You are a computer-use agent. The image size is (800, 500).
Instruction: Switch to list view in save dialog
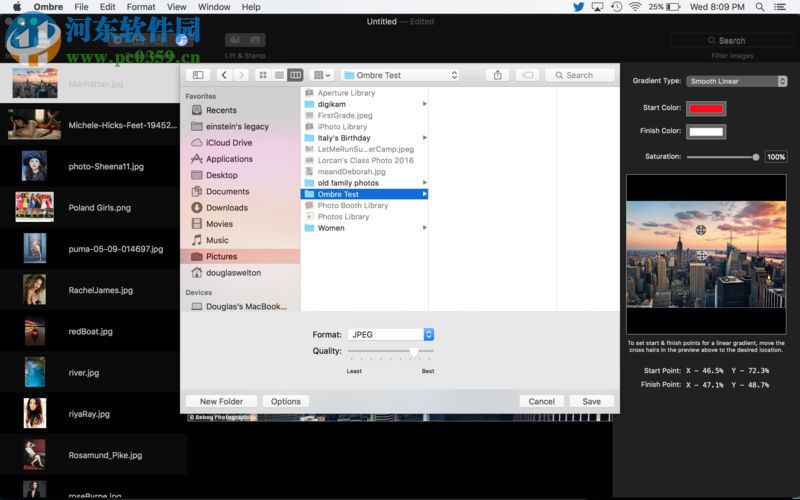pos(279,75)
